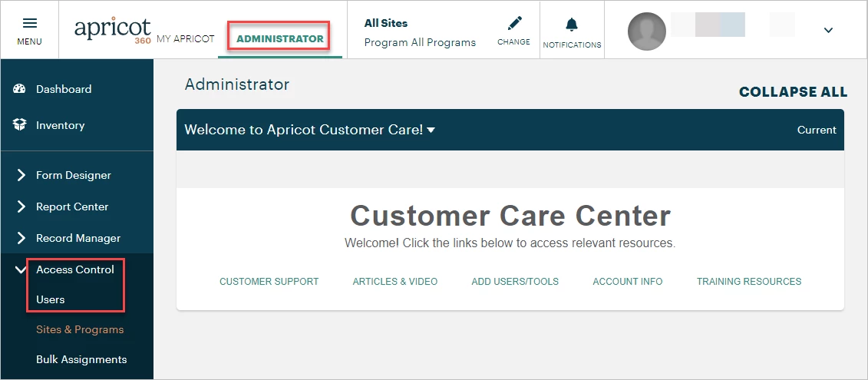This screenshot has width=868, height=380.
Task: Open Users under Access Control
Action: tap(51, 299)
